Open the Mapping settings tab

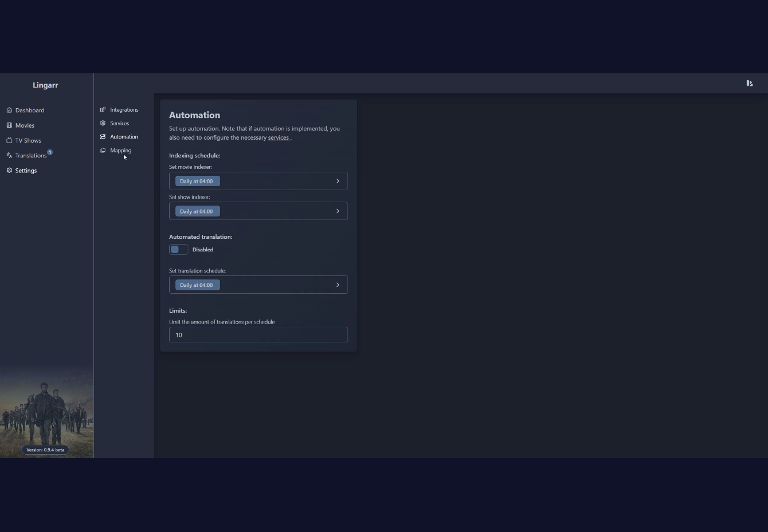120,151
